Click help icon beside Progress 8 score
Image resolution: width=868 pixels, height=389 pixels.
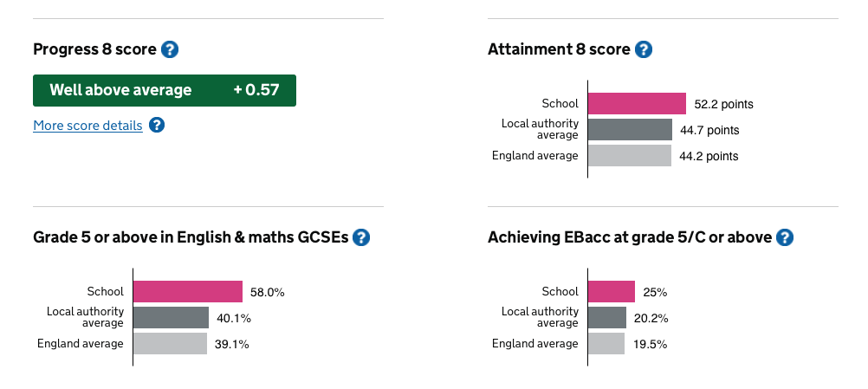click(170, 49)
